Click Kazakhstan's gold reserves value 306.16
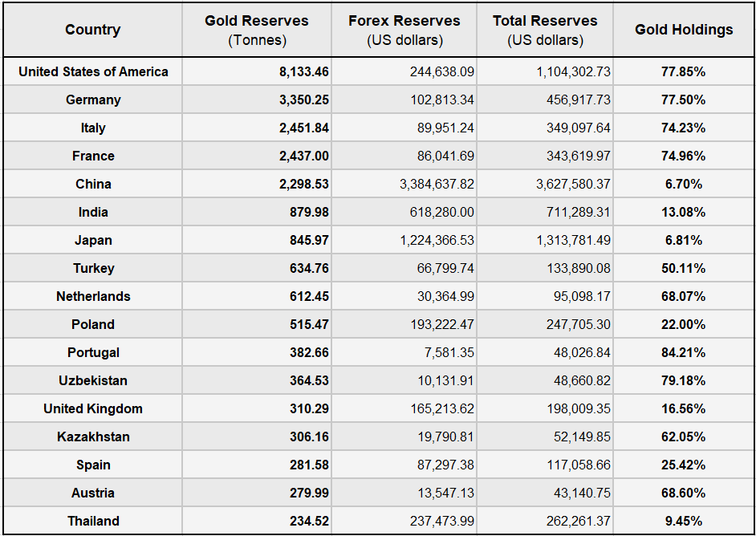Image resolution: width=756 pixels, height=536 pixels. 309,437
